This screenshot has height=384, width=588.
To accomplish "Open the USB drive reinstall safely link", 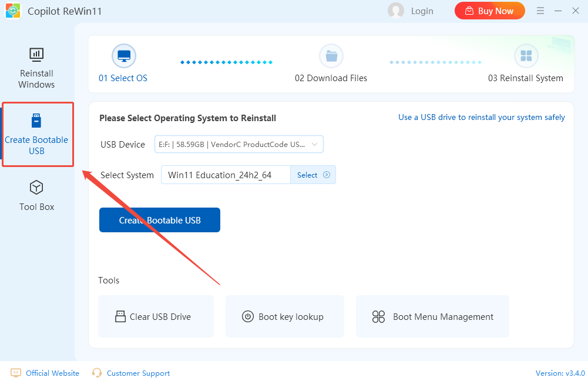I will pos(482,118).
